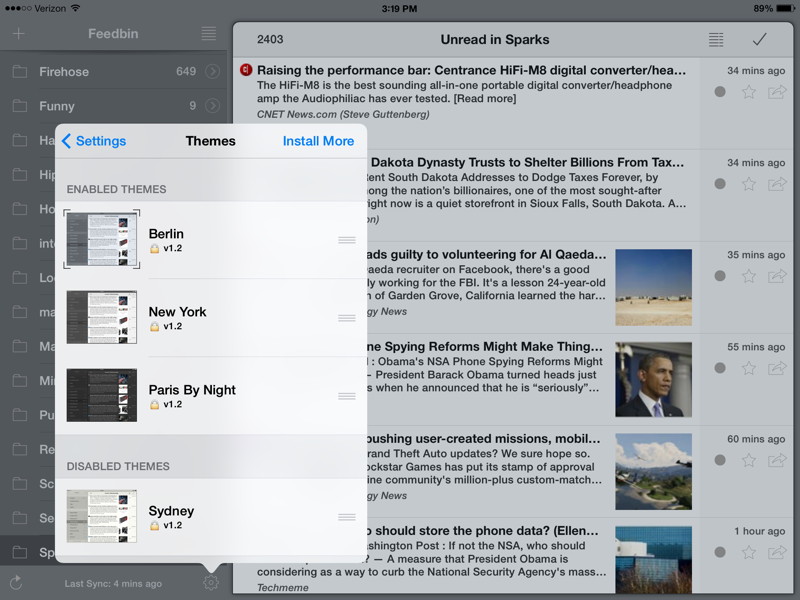The height and width of the screenshot is (600, 800).
Task: Tap the Techmeme source label at the bottom
Action: coord(283,588)
